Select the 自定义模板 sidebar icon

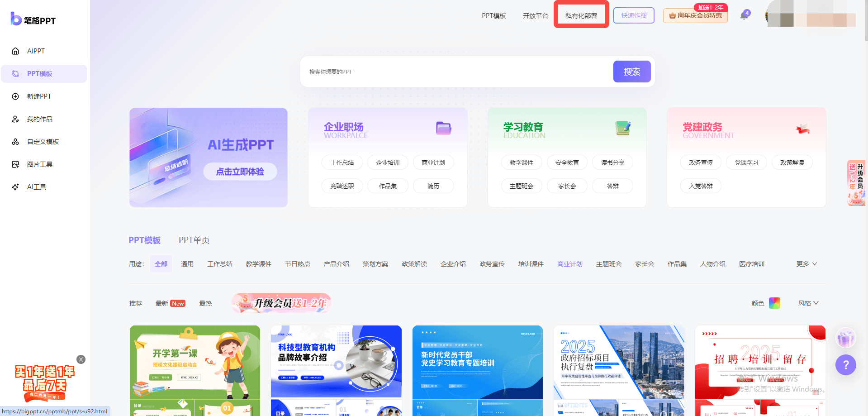[15, 142]
